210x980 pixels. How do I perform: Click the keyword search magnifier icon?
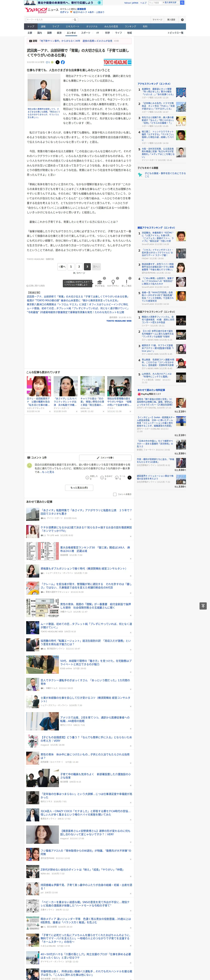click(x=75, y=20)
